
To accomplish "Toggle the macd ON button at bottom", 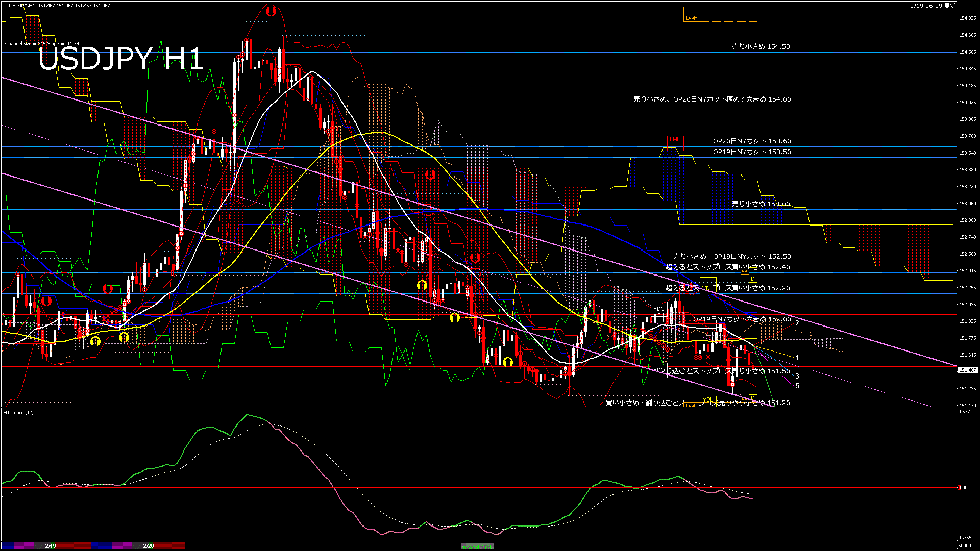I will click(x=477, y=546).
